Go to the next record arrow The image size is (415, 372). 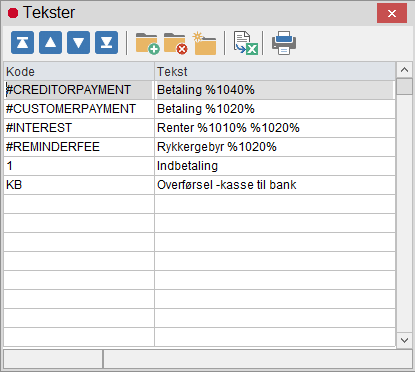coord(78,43)
